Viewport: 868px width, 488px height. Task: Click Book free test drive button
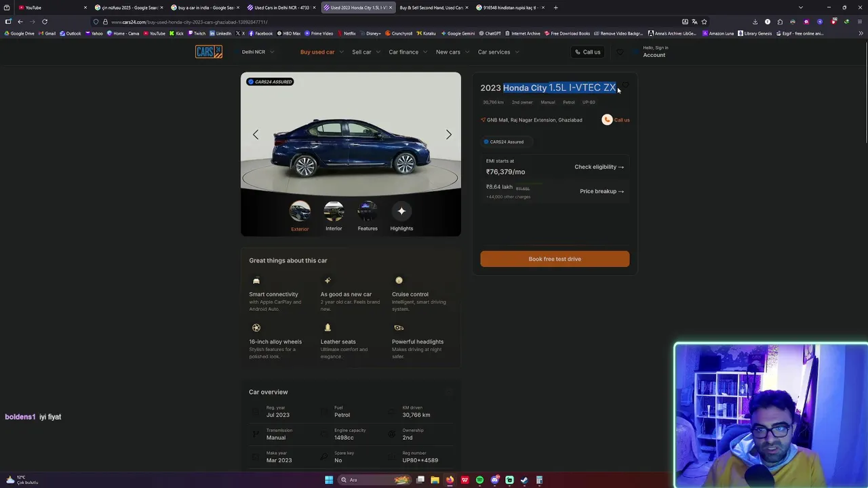click(x=555, y=259)
